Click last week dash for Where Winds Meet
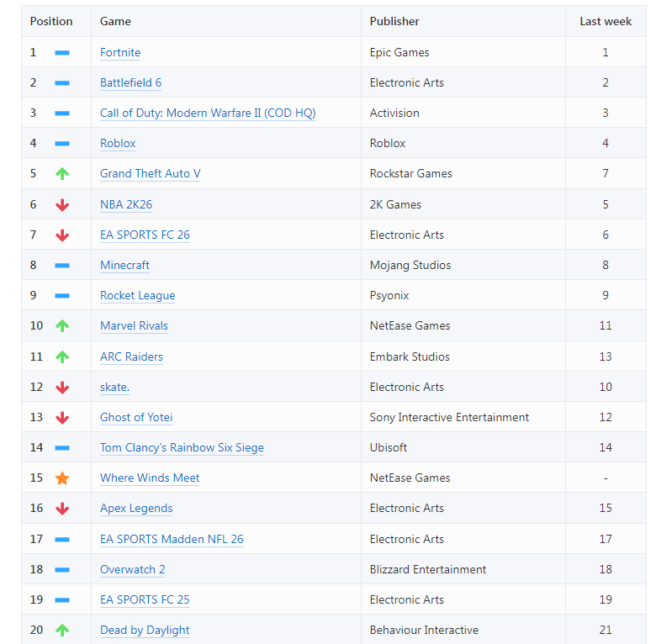Screen dimensions: 656x644 pyautogui.click(x=606, y=478)
